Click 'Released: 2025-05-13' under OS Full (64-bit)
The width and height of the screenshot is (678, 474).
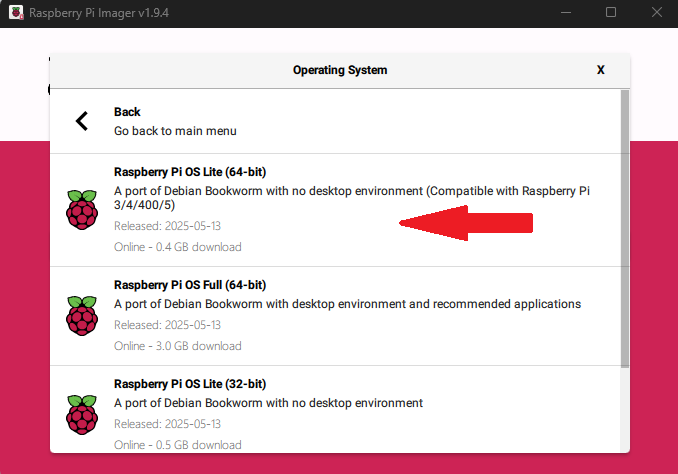coord(167,325)
